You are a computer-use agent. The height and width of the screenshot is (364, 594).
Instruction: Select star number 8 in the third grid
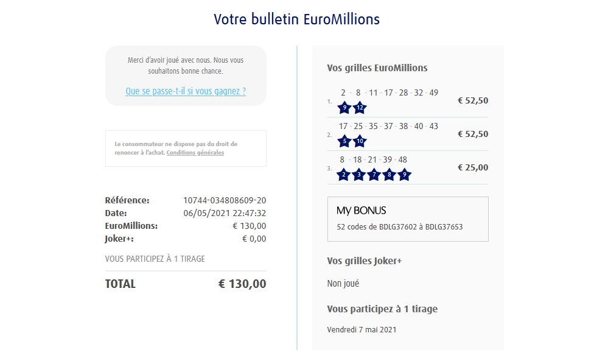coord(390,175)
